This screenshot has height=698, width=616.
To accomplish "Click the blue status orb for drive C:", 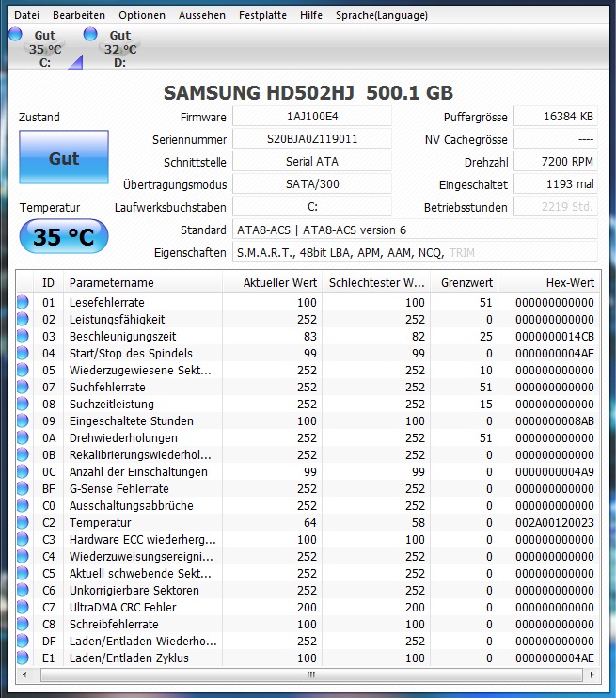I will point(15,34).
